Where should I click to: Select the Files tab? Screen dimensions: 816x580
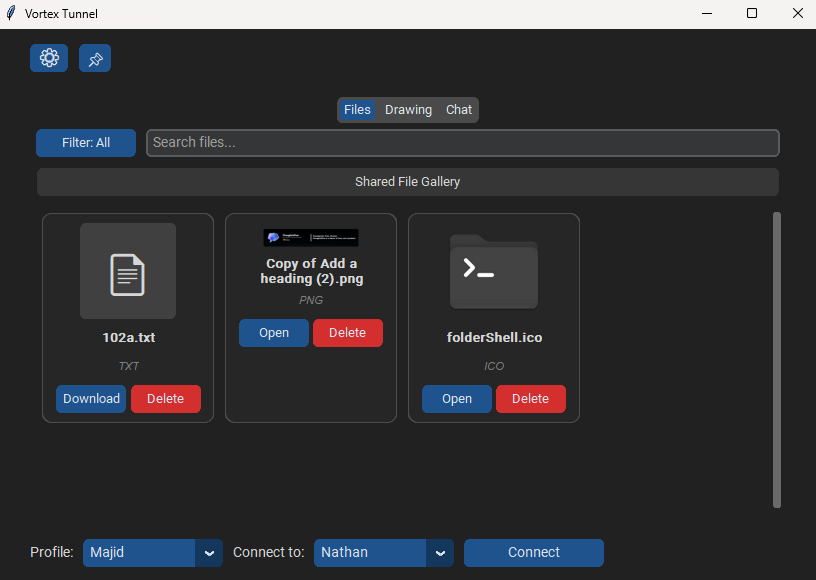coord(357,110)
